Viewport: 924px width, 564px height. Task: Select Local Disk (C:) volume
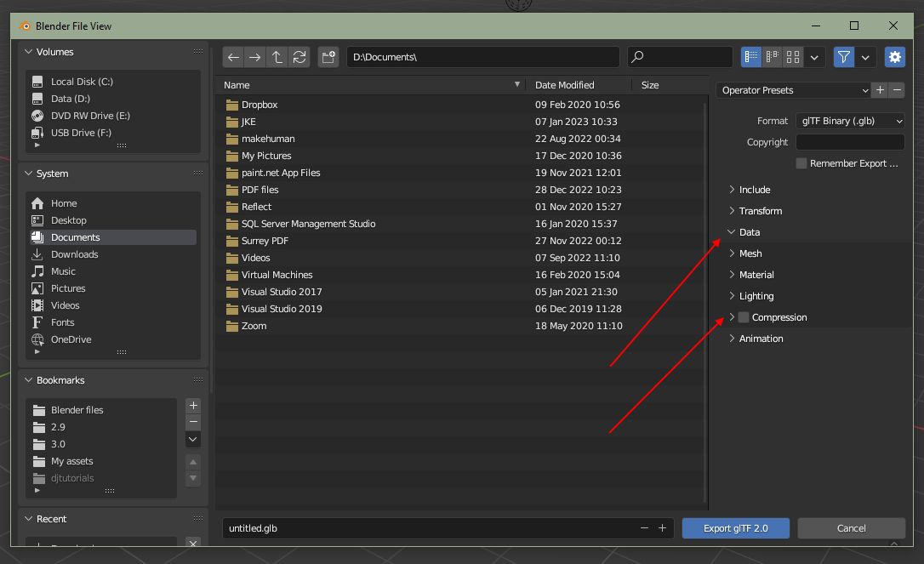(112, 82)
